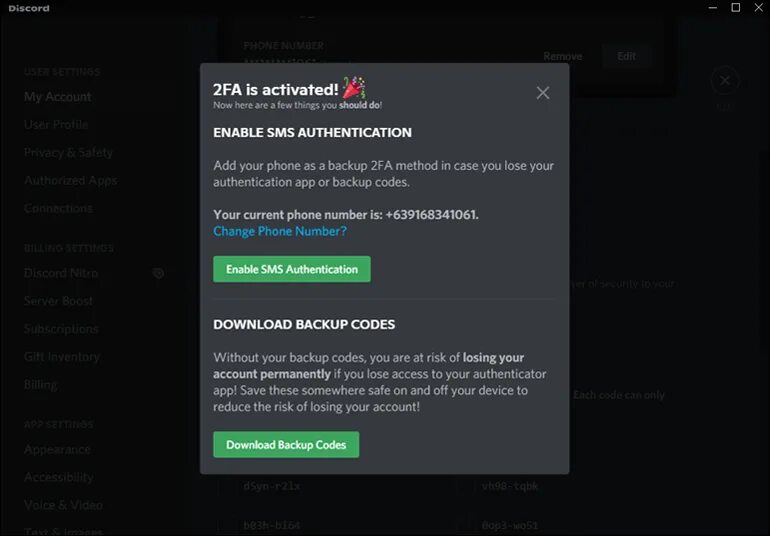
Task: Click Enable SMS Authentication button
Action: [292, 269]
